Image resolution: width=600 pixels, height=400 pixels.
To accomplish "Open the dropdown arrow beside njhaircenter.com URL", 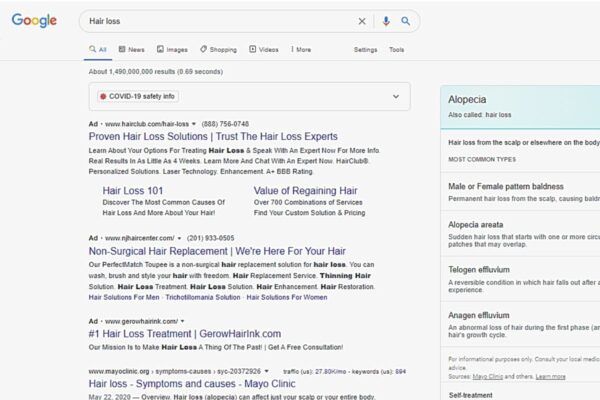I will tap(179, 238).
